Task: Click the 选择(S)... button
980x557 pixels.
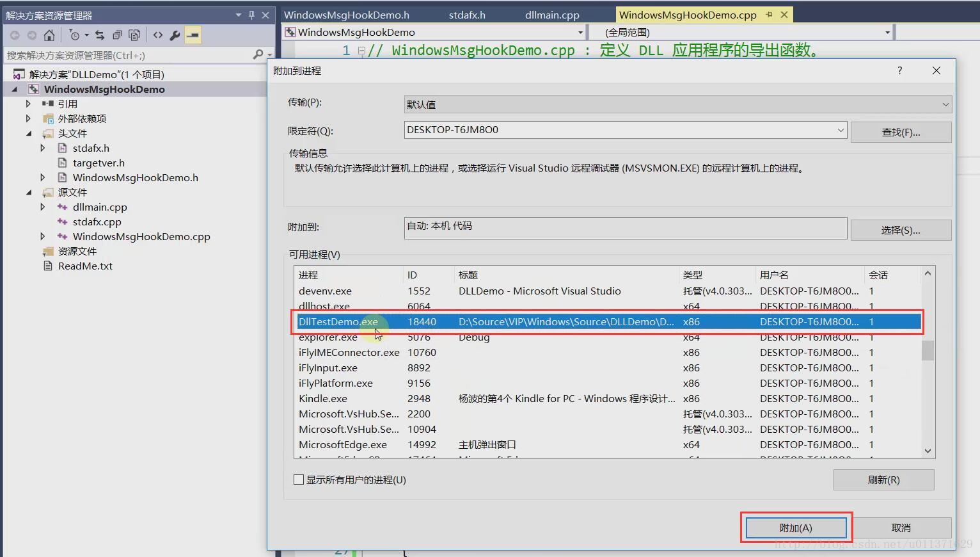Action: tap(901, 230)
